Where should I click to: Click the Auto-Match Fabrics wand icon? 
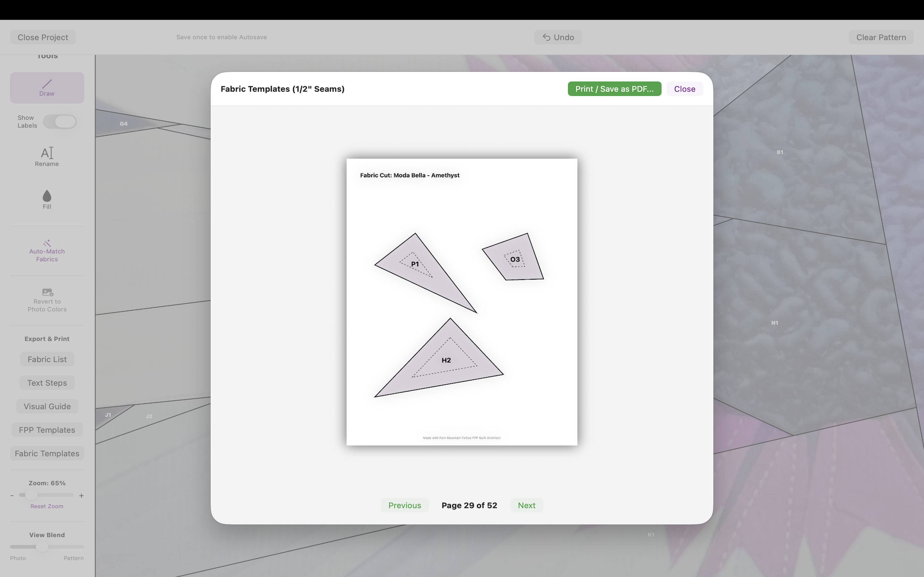click(x=47, y=243)
